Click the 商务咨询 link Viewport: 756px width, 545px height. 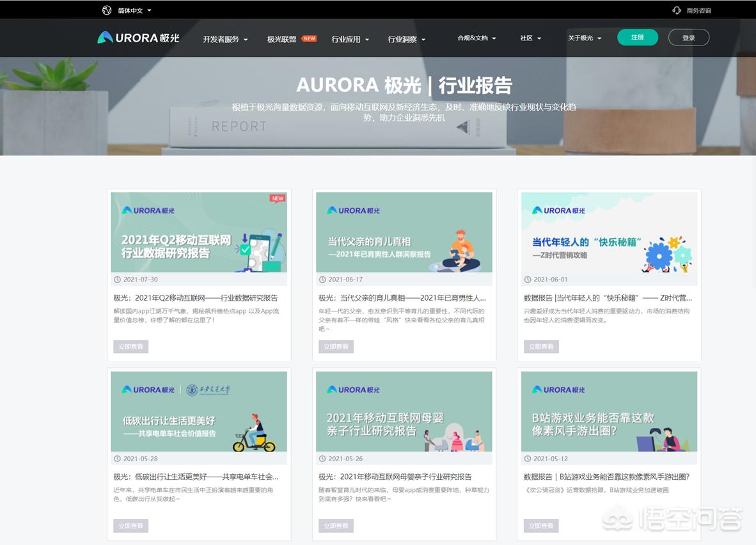click(698, 11)
